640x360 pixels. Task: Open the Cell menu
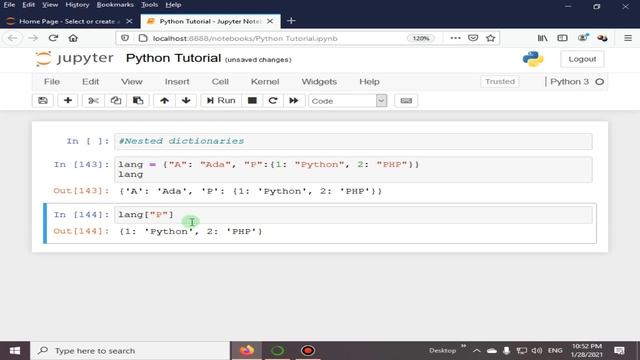[x=220, y=82]
